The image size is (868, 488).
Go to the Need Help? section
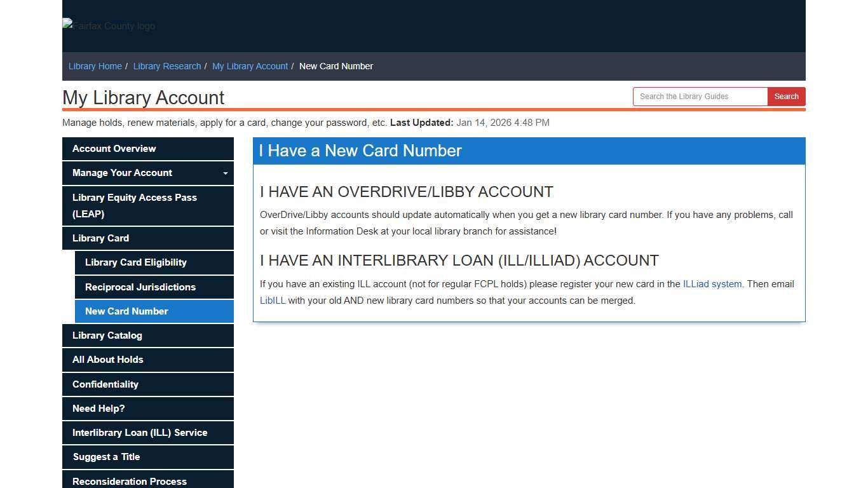[98, 409]
